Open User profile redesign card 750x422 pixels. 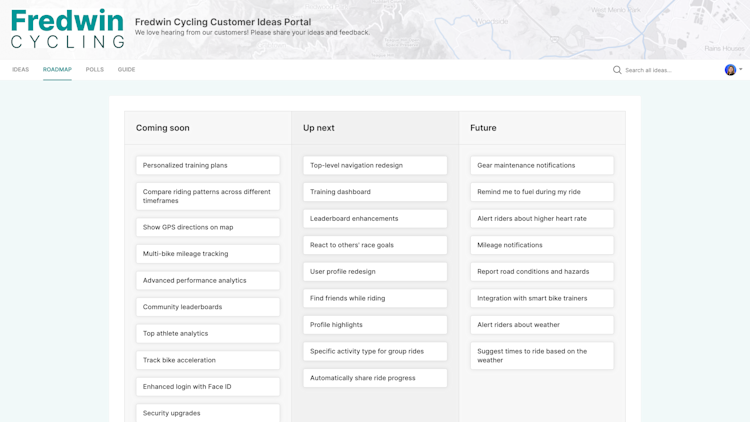[375, 271]
